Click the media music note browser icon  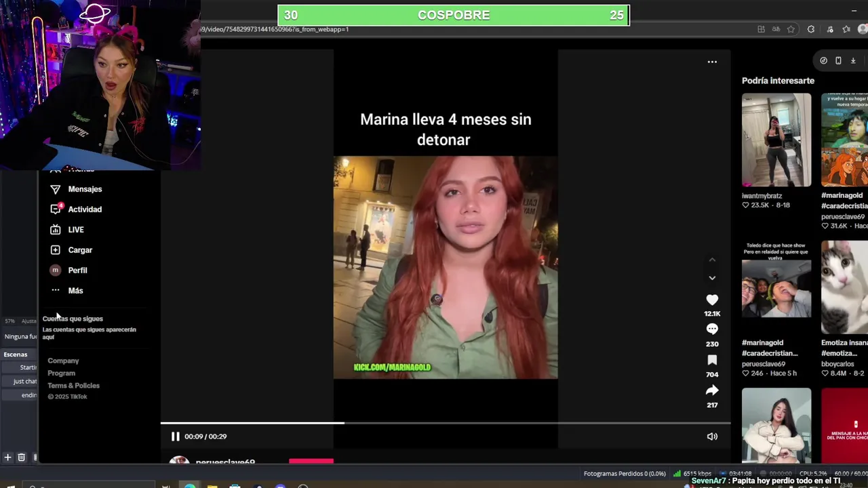point(830,29)
